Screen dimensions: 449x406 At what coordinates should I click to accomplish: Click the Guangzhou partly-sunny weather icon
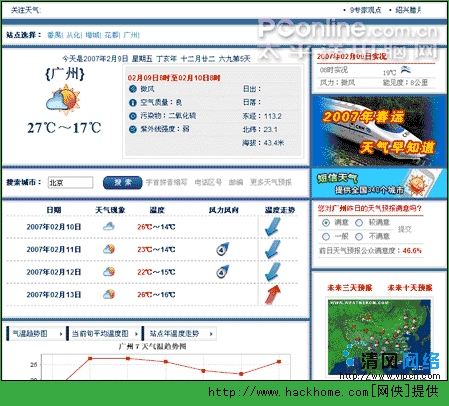pos(63,99)
